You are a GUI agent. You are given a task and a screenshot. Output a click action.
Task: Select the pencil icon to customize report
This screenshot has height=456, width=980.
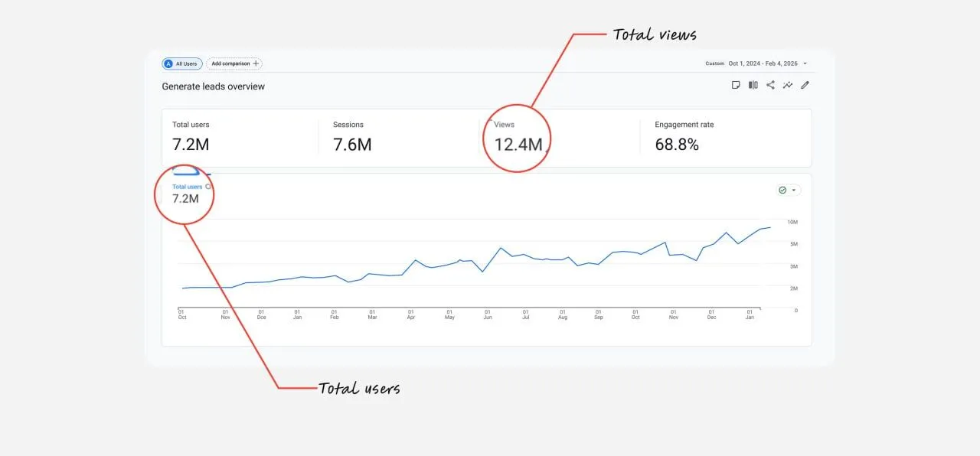(x=805, y=85)
